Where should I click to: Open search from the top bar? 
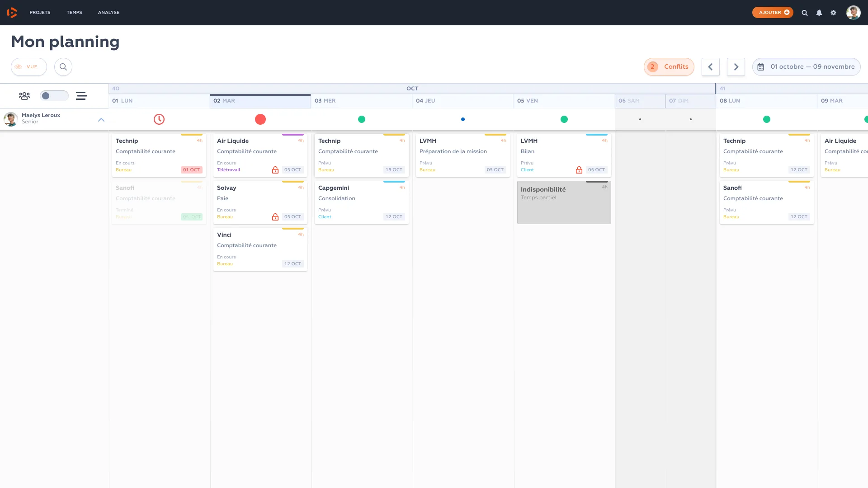click(x=805, y=13)
